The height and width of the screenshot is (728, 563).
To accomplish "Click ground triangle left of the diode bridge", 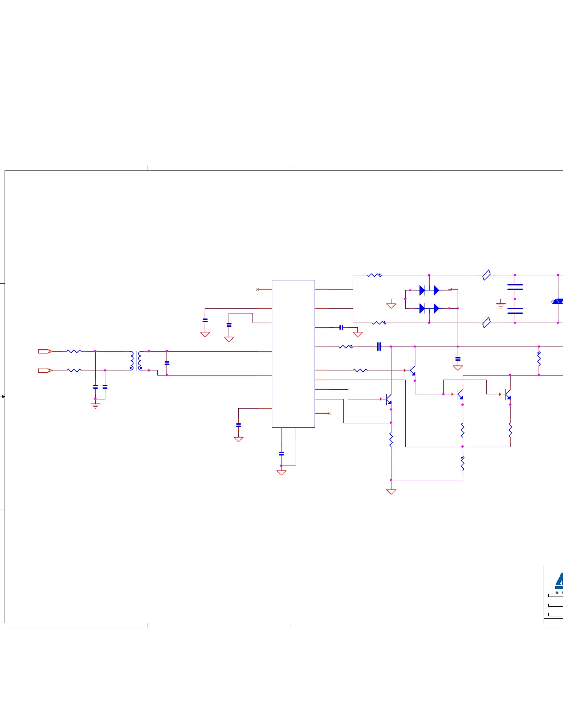I will (391, 306).
